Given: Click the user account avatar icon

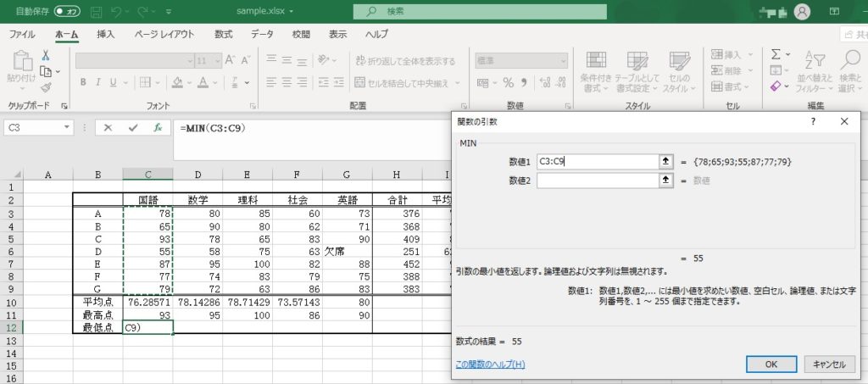Looking at the screenshot, I should [802, 12].
